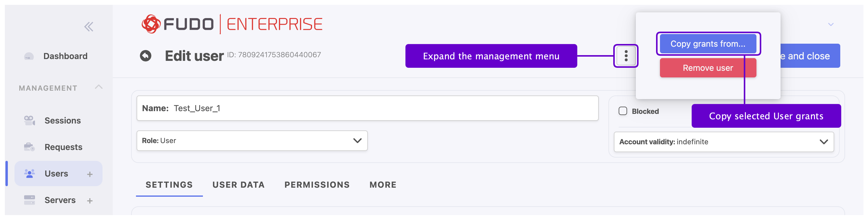Click the Servers rack icon
Image resolution: width=868 pixels, height=222 pixels.
point(29,200)
